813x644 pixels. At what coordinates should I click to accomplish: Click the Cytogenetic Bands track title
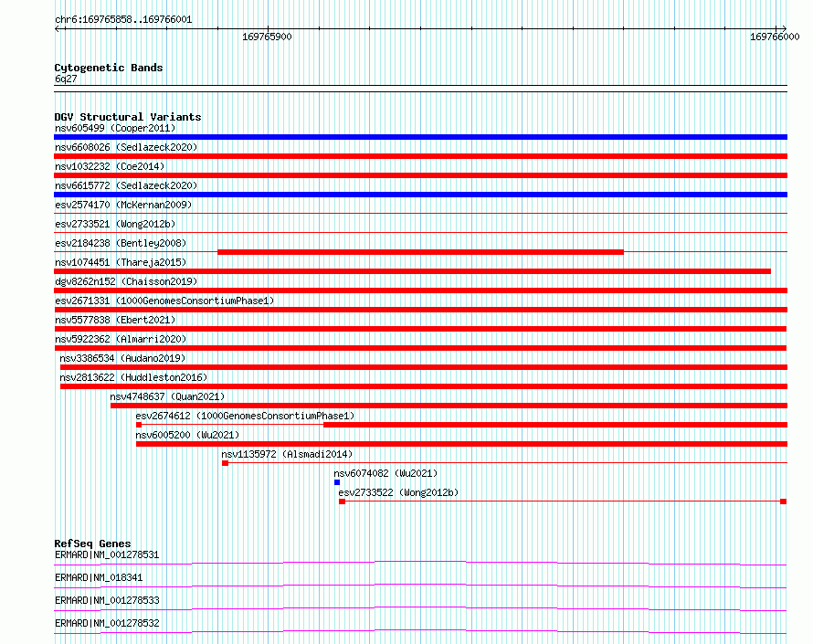pyautogui.click(x=109, y=68)
